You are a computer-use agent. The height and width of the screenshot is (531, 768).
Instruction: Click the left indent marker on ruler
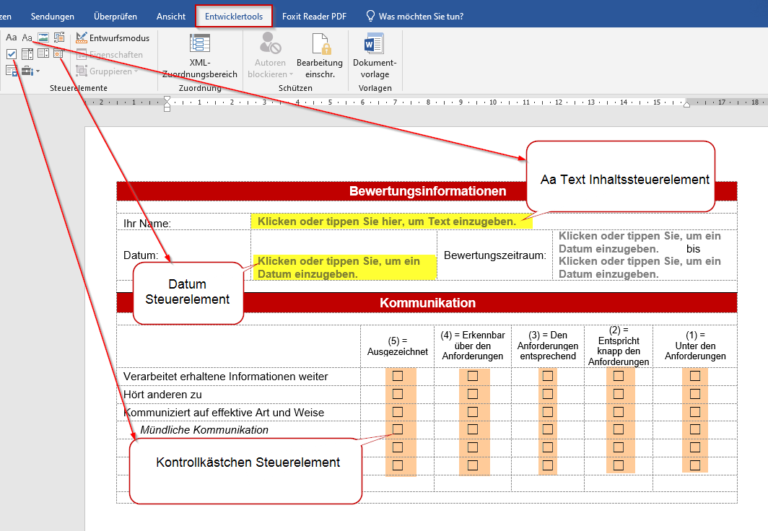coord(167,104)
